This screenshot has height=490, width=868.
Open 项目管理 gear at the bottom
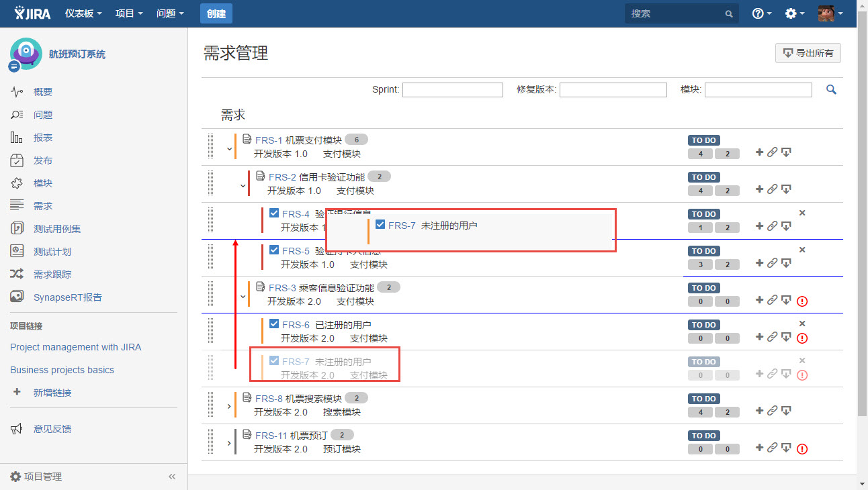16,477
